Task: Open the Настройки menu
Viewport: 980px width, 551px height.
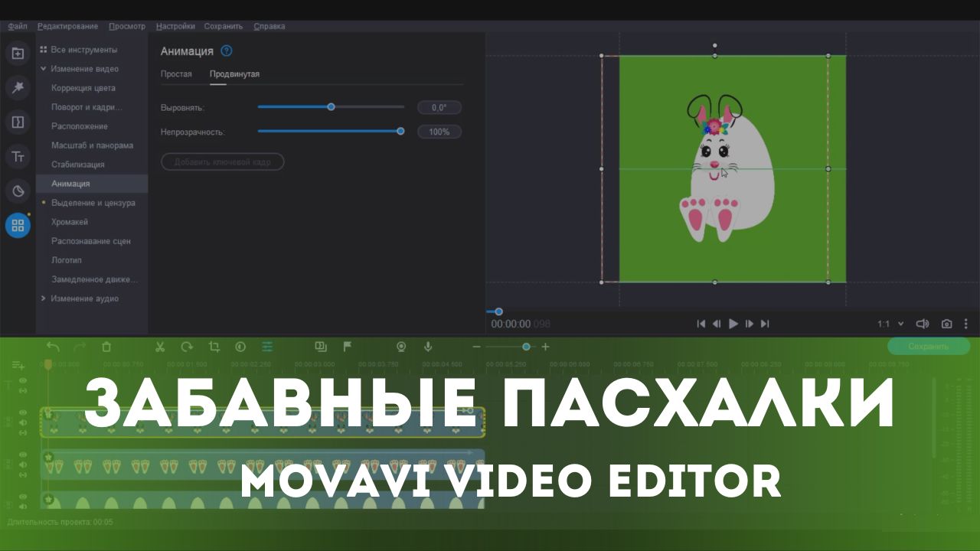Action: [x=175, y=26]
